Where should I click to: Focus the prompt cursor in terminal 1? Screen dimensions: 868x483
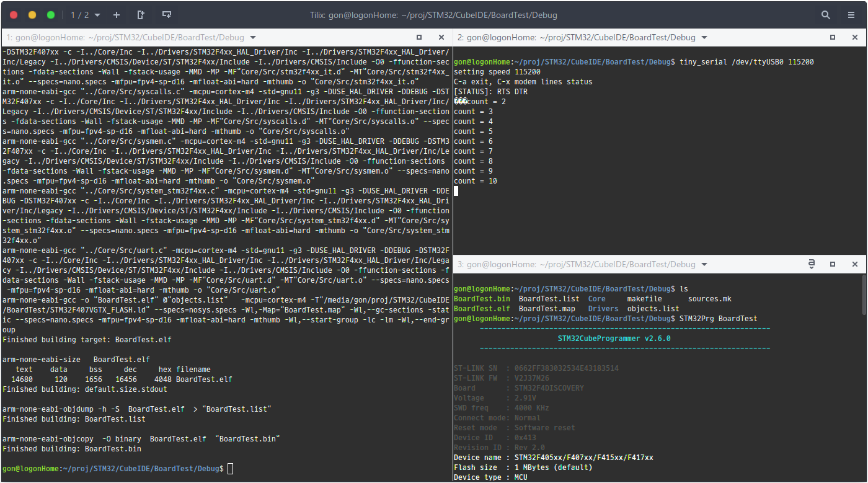pyautogui.click(x=231, y=469)
